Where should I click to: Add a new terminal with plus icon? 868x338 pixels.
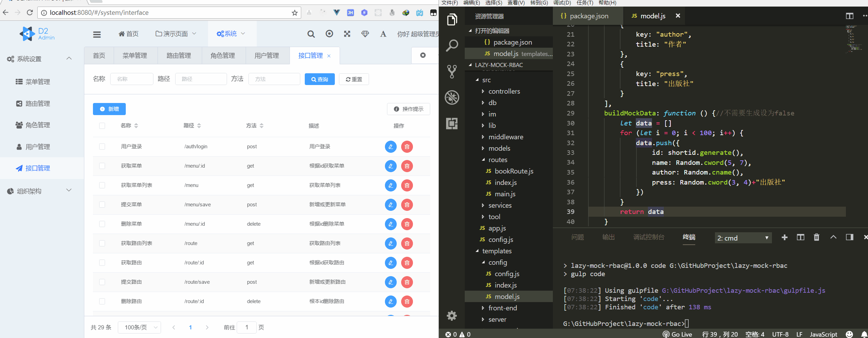click(x=784, y=237)
